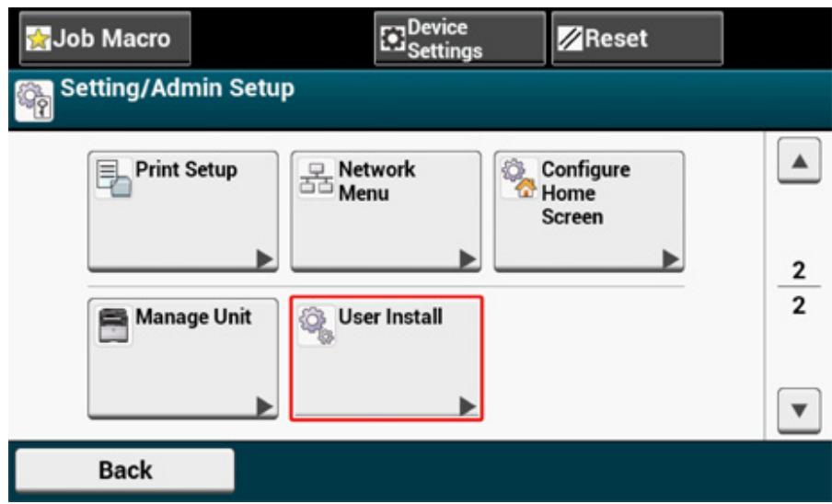Click the Manage Unit tile arrow
Image resolution: width=832 pixels, height=504 pixels.
click(x=264, y=407)
